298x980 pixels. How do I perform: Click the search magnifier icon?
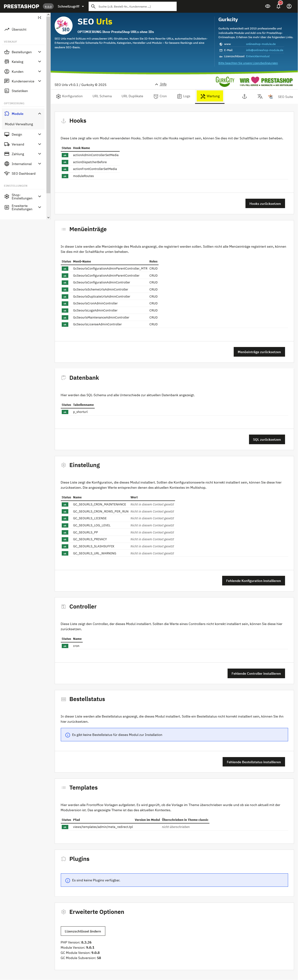93,6
